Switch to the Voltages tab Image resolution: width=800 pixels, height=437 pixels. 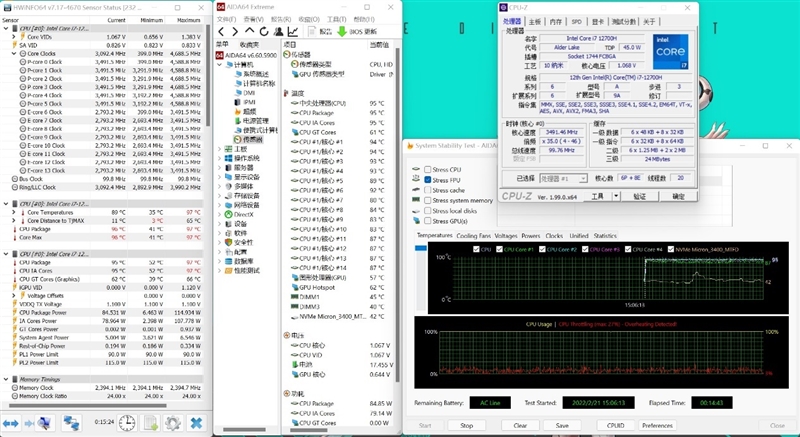point(506,236)
